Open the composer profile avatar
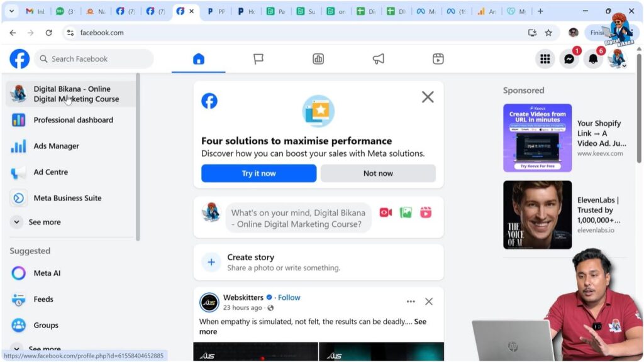Viewport: 644px width, 362px height. tap(211, 212)
